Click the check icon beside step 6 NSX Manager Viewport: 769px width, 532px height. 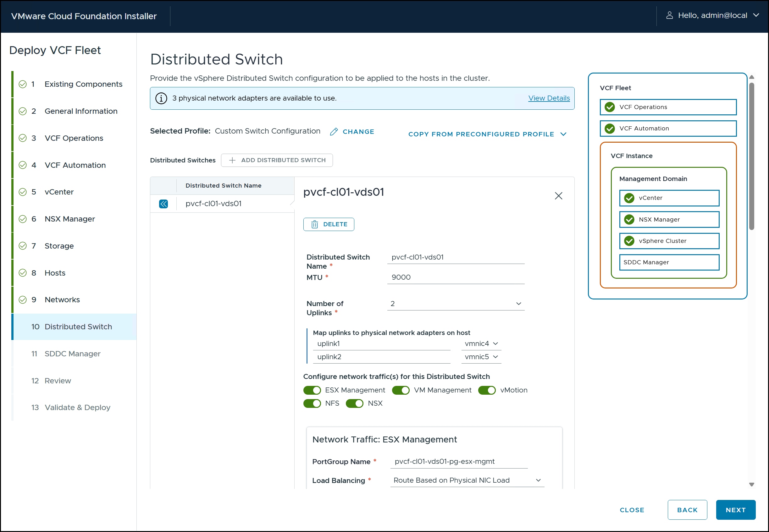click(x=23, y=219)
